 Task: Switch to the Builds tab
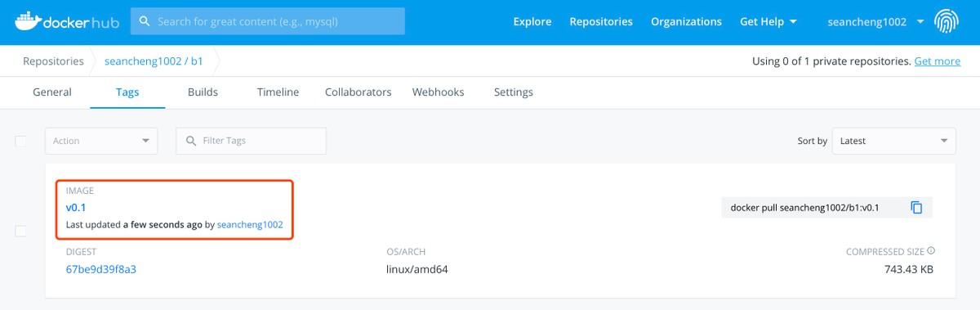(203, 92)
